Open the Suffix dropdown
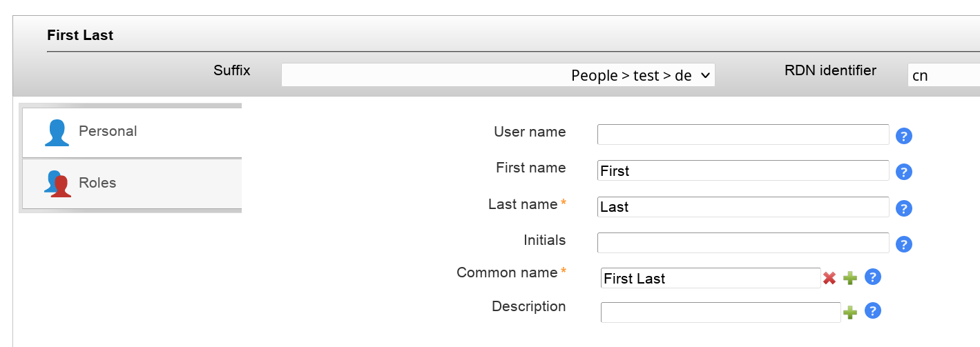The width and height of the screenshot is (980, 347). click(497, 75)
